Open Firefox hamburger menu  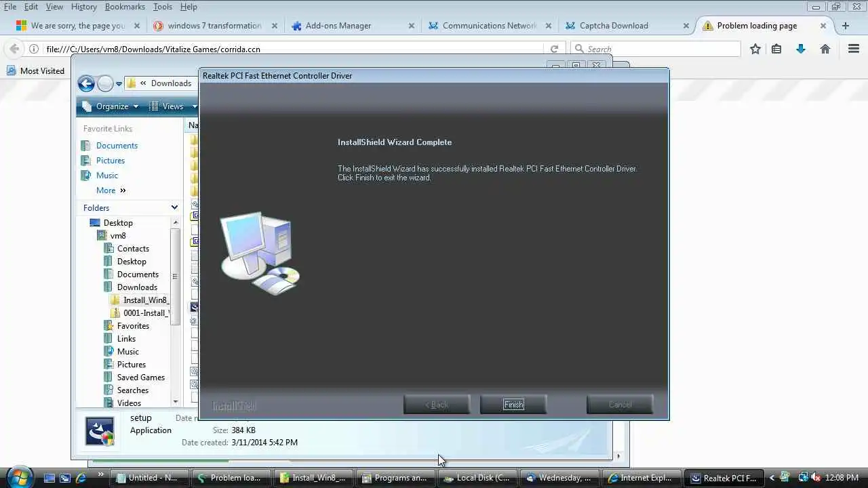point(854,49)
